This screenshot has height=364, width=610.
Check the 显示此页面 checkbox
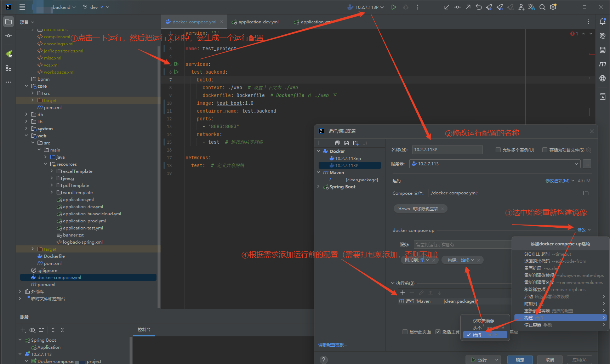coord(405,332)
